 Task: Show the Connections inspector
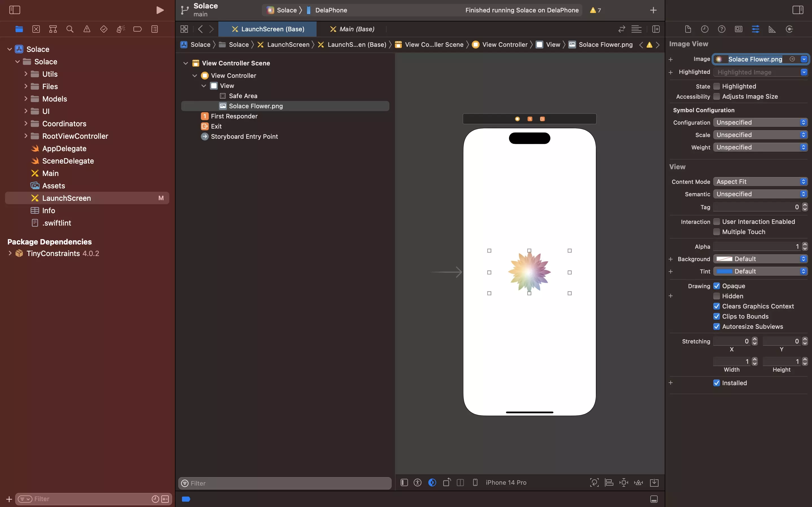pos(789,29)
